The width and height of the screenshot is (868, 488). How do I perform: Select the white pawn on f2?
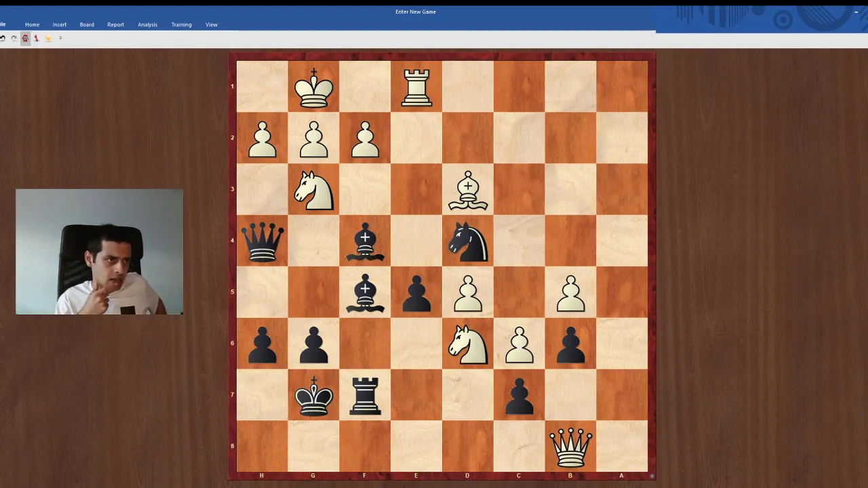365,140
